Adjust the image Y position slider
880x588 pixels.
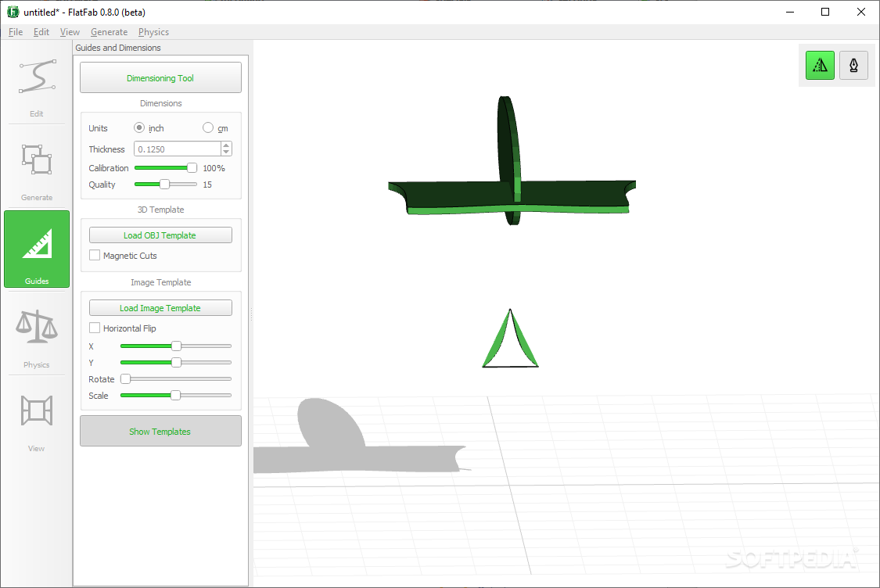[176, 363]
